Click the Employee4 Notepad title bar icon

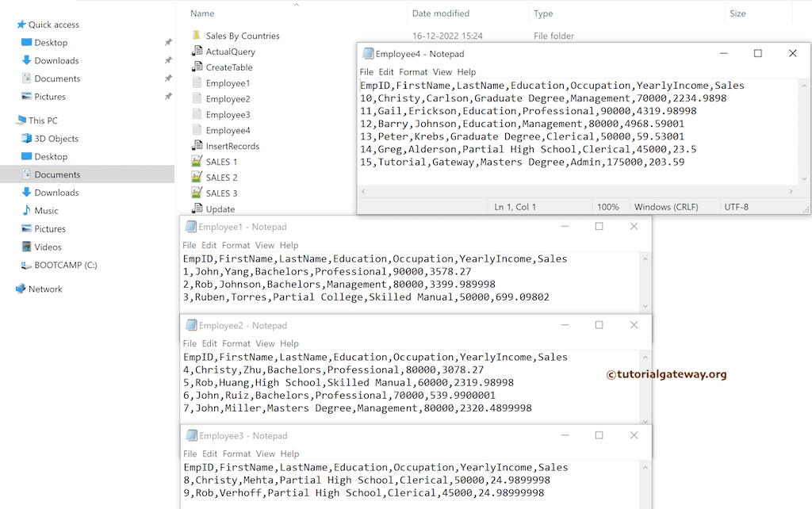pos(368,54)
